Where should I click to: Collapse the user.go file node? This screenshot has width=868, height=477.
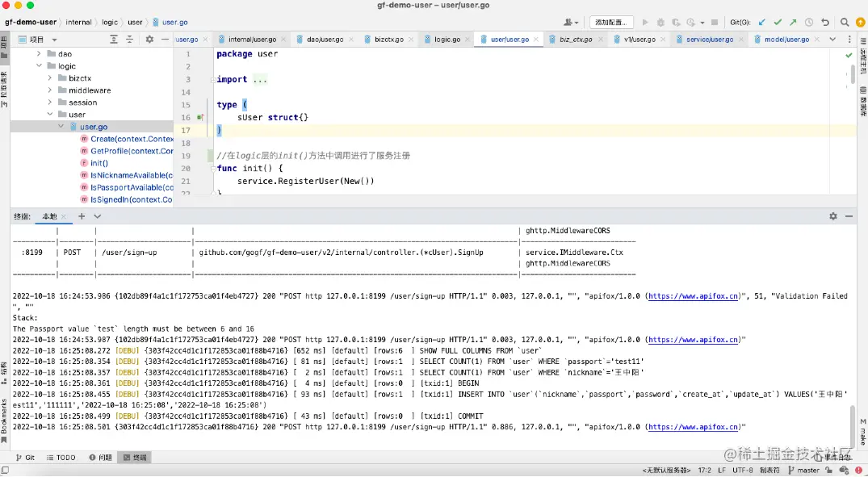click(61, 127)
